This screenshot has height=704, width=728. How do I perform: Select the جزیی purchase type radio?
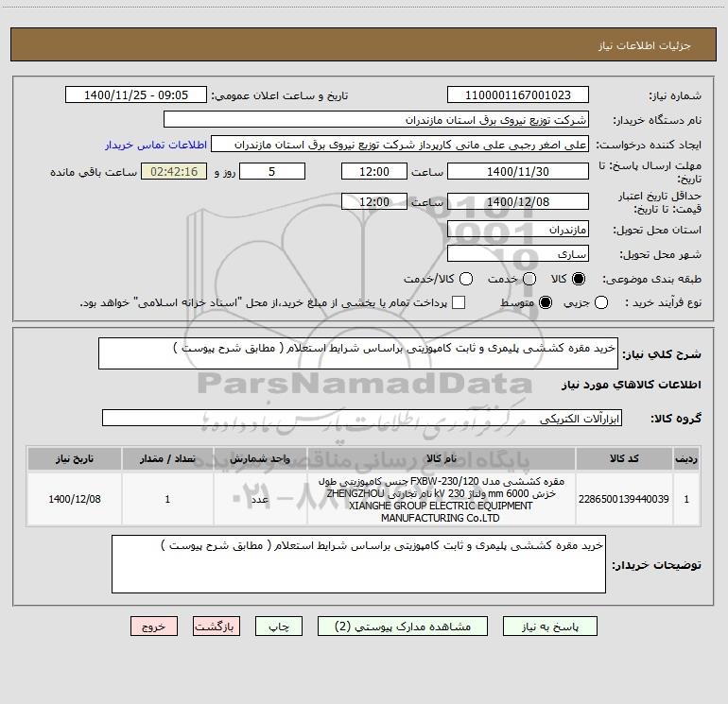click(600, 302)
